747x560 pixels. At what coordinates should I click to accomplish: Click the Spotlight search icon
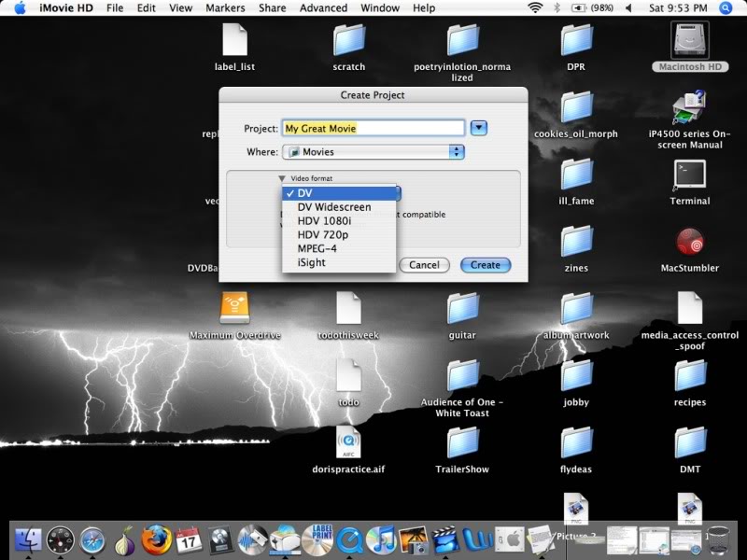pyautogui.click(x=726, y=8)
